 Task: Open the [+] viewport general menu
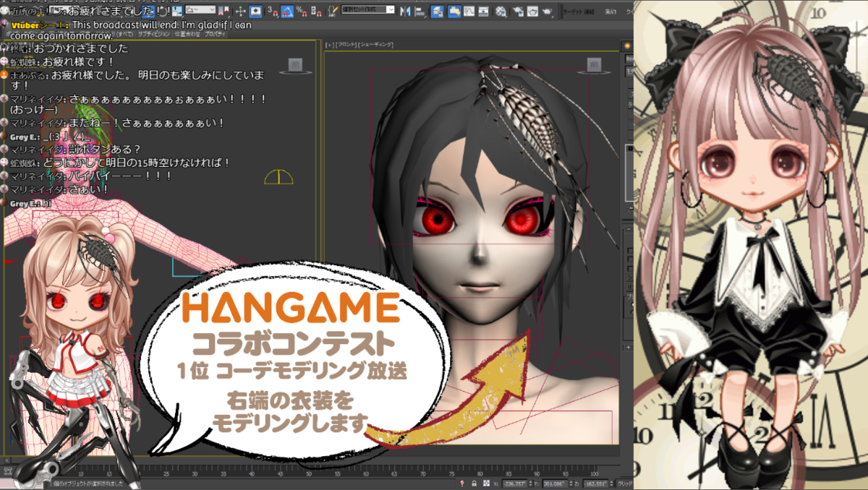pyautogui.click(x=330, y=45)
